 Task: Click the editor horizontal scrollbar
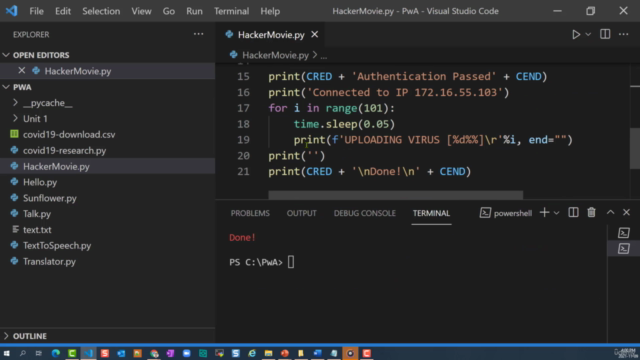coord(396,195)
